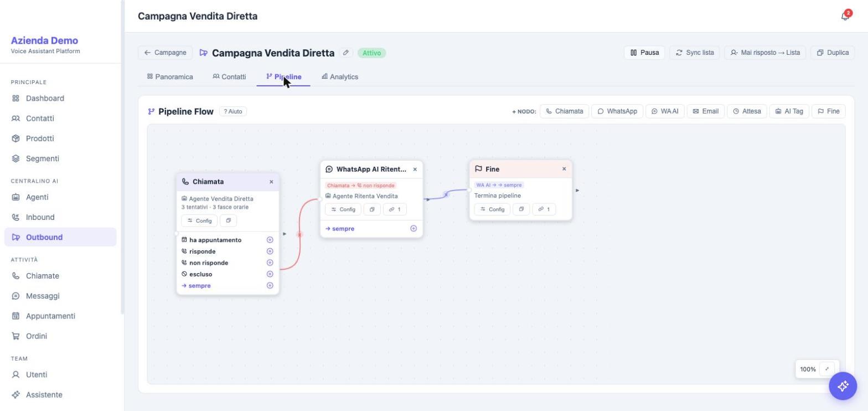Add connection from 'non risponde' plus icon
The image size is (868, 411).
tap(270, 263)
